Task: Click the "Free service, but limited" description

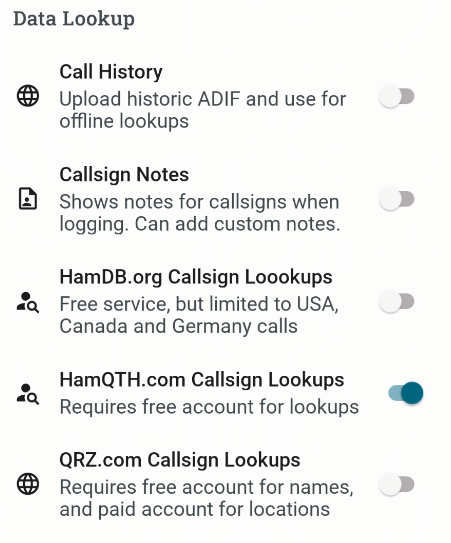Action: pos(199,315)
